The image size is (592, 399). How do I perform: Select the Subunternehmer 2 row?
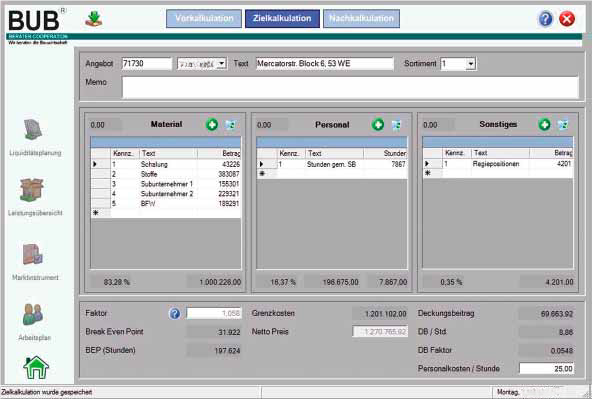click(x=166, y=194)
